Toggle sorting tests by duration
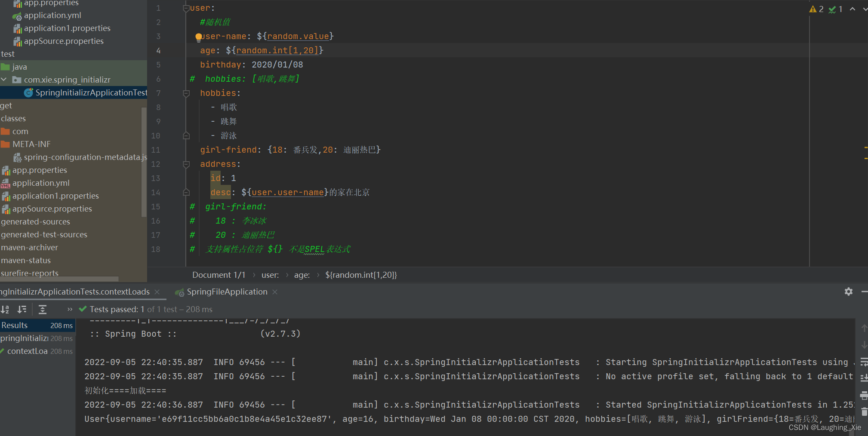This screenshot has height=436, width=868. [x=22, y=309]
